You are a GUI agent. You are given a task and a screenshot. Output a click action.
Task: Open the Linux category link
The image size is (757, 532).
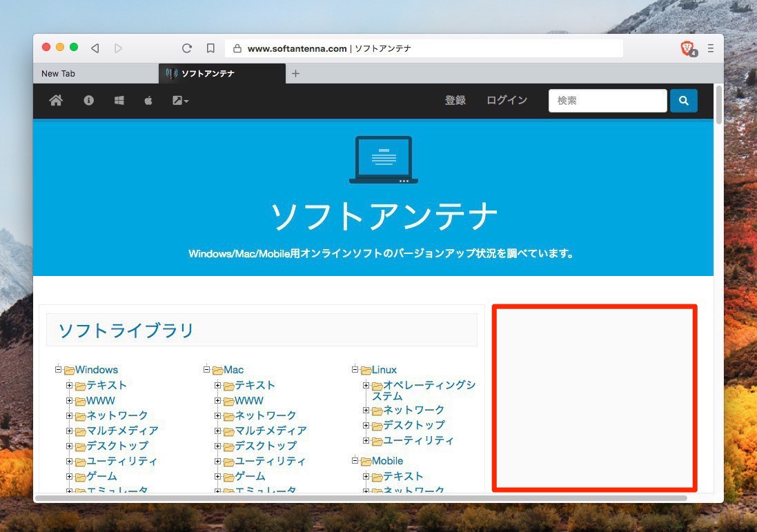[384, 370]
